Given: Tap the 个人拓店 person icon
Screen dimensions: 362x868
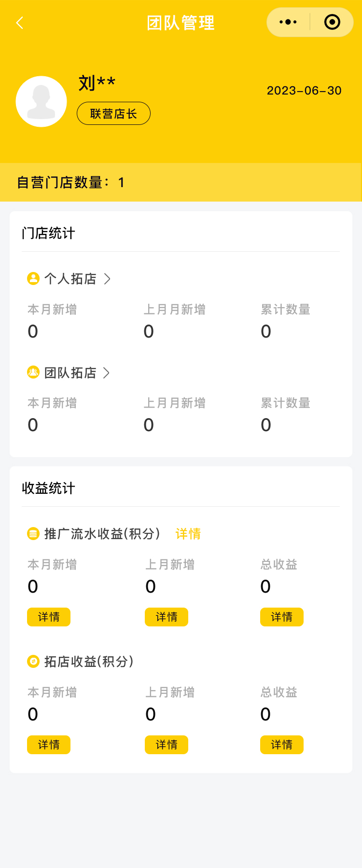Looking at the screenshot, I should click(x=33, y=279).
